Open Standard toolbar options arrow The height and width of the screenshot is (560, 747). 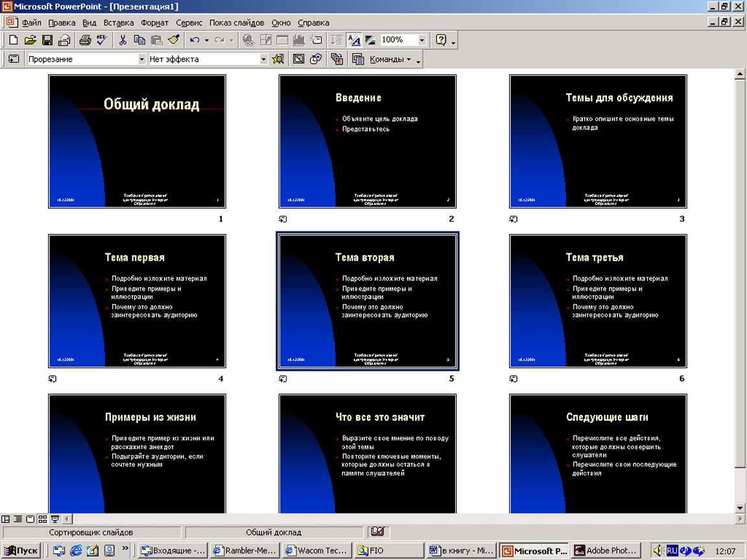[x=453, y=42]
